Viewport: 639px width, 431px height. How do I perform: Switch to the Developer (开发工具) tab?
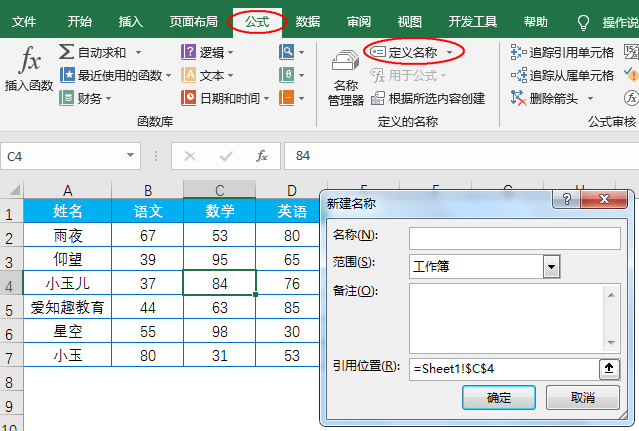[x=473, y=22]
